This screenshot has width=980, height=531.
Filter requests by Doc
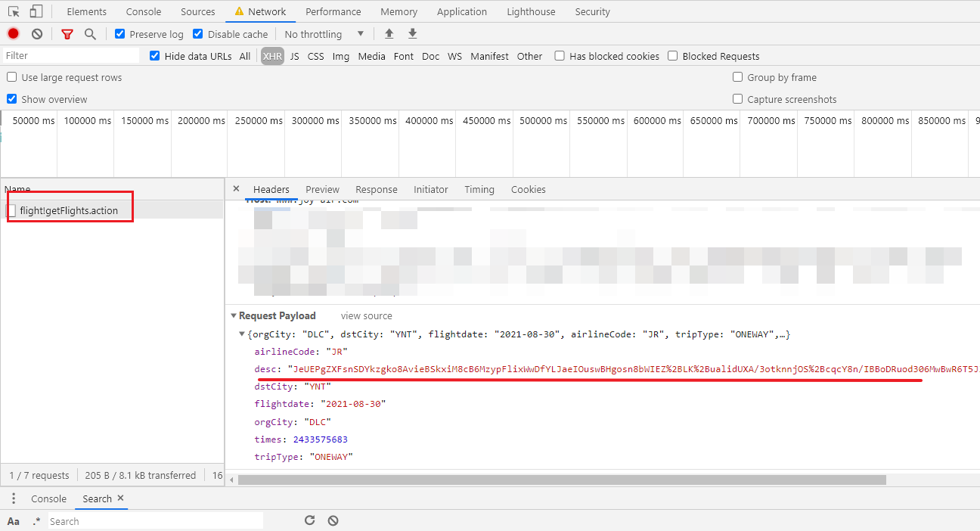click(431, 56)
